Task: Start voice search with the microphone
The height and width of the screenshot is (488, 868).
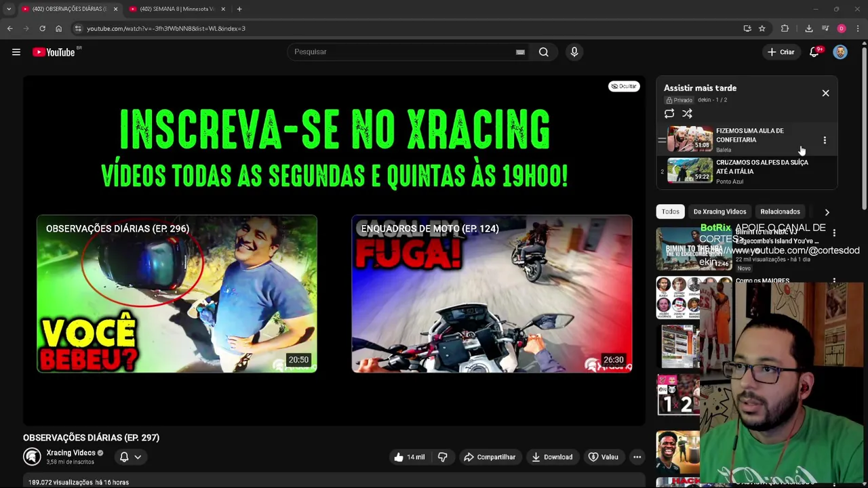Action: click(x=574, y=52)
